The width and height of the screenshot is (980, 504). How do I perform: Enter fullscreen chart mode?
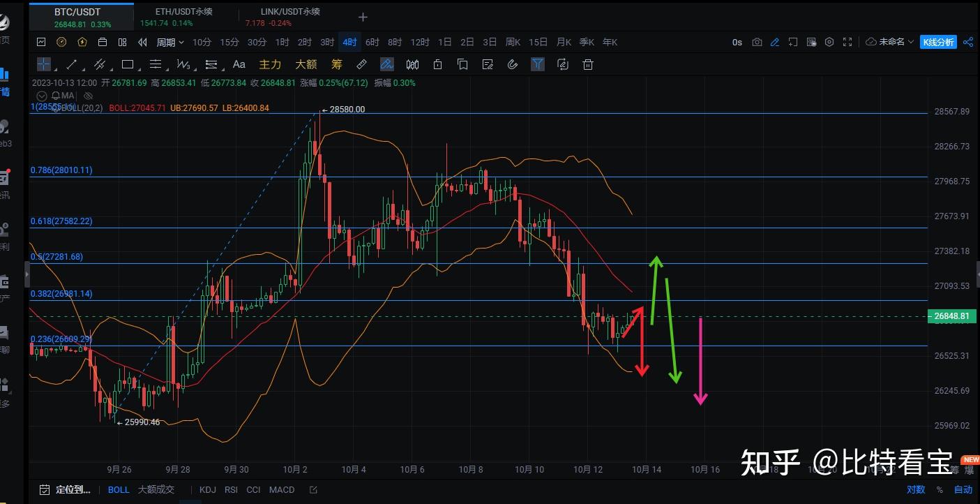[x=847, y=42]
